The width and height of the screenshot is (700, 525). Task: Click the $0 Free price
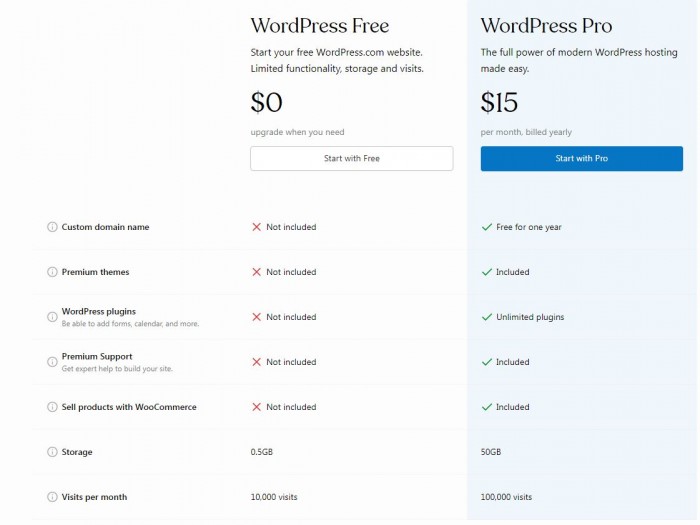click(x=267, y=102)
